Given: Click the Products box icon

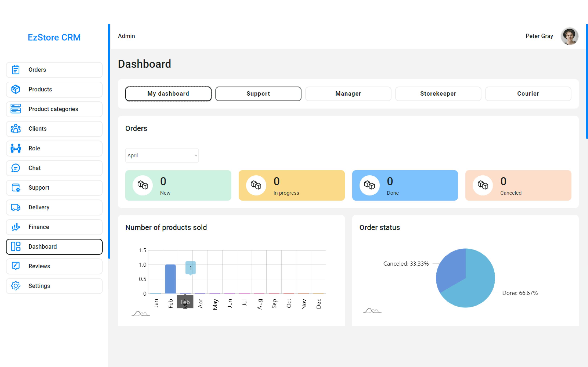Looking at the screenshot, I should pos(16,89).
